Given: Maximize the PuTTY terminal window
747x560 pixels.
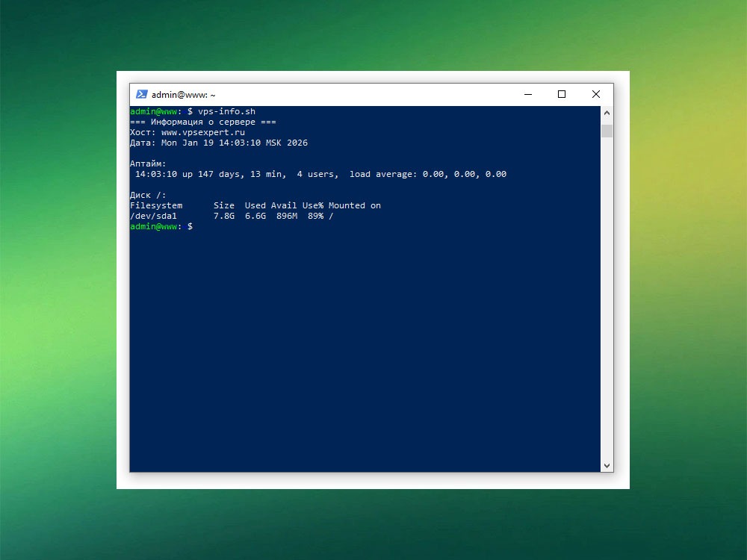Looking at the screenshot, I should [x=562, y=94].
